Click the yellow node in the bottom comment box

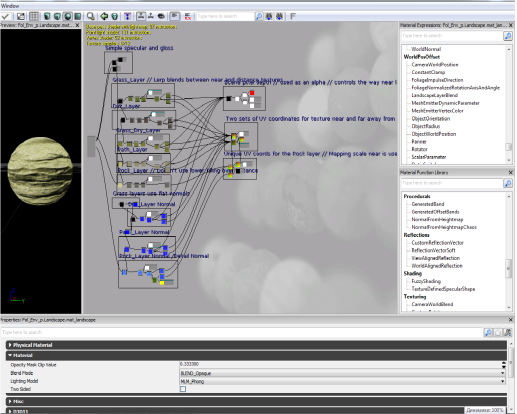162,283
